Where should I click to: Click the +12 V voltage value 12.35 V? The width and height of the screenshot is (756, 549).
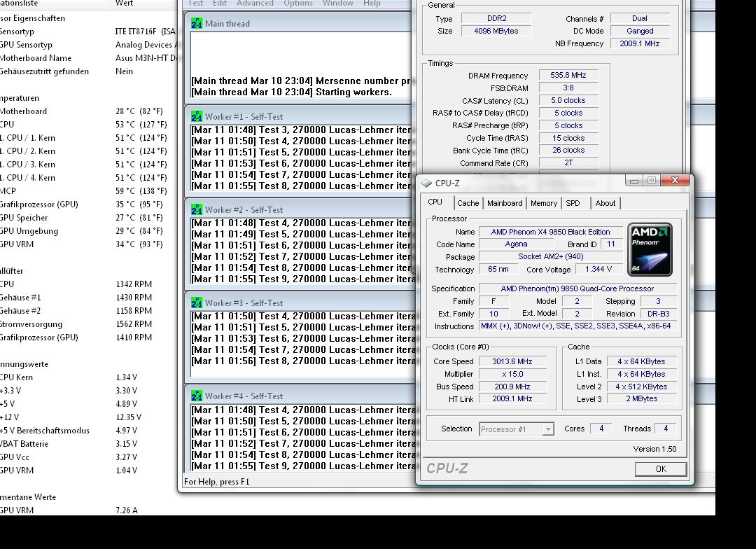pos(128,417)
